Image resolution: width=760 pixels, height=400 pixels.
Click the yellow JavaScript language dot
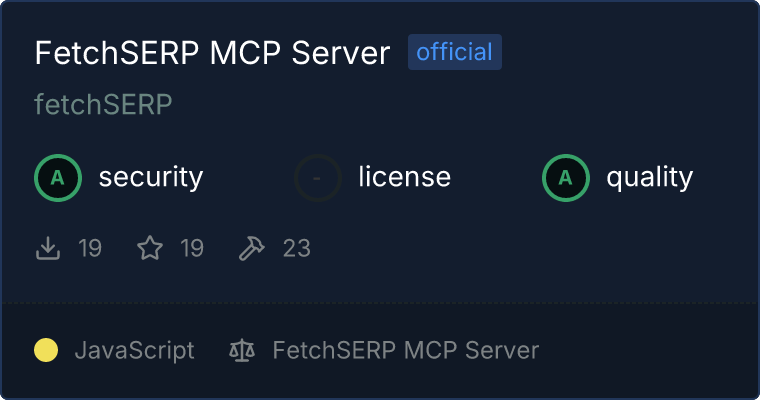pyautogui.click(x=46, y=350)
